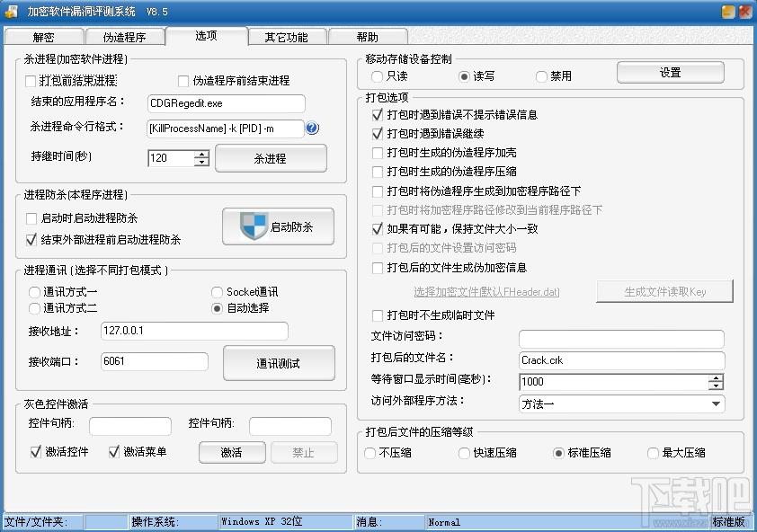Select the 选项 tab
The height and width of the screenshot is (532, 757).
[206, 36]
